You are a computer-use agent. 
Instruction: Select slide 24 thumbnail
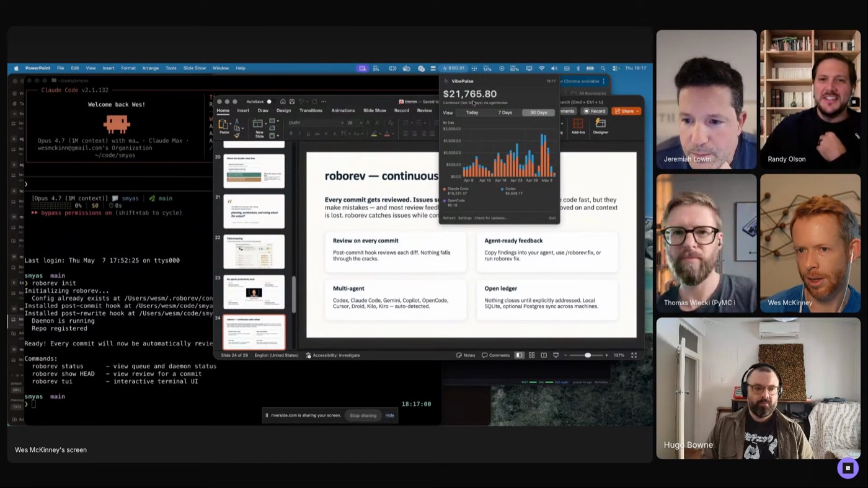pyautogui.click(x=254, y=332)
